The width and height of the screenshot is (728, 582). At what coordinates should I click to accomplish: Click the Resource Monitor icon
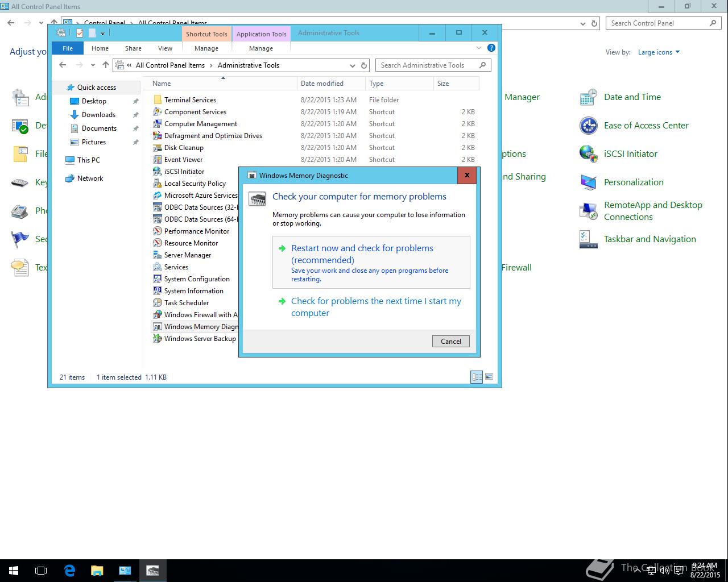158,243
